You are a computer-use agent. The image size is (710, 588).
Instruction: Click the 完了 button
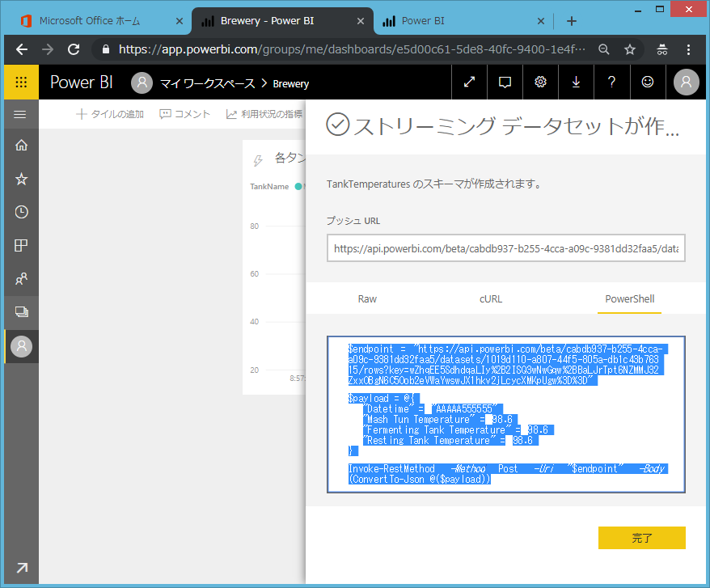[x=641, y=538]
